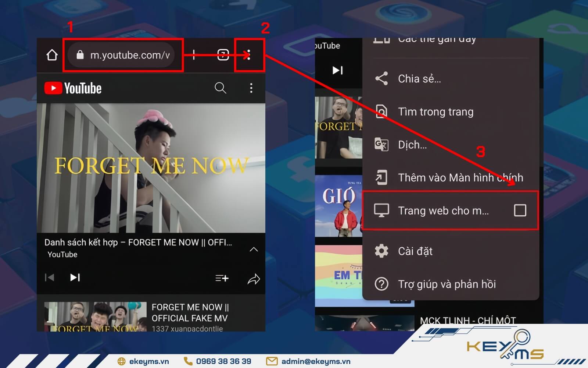Viewport: 588px width, 368px height.
Task: Tap the desktop monitor icon
Action: point(381,210)
